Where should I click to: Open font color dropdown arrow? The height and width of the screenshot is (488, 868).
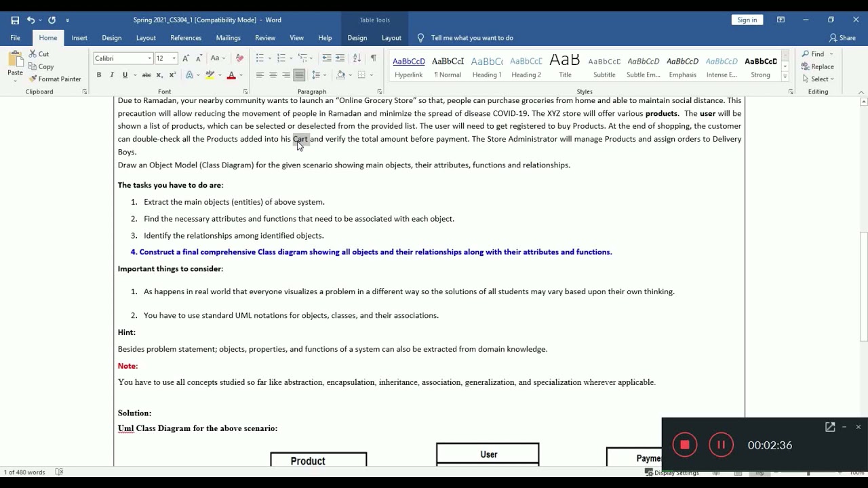click(239, 75)
